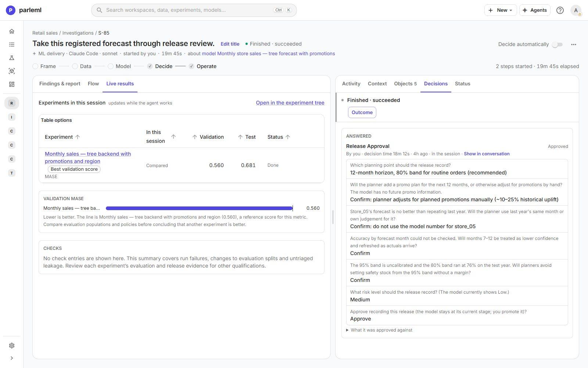This screenshot has width=588, height=368.
Task: Sort by the Test column
Action: pyautogui.click(x=247, y=137)
